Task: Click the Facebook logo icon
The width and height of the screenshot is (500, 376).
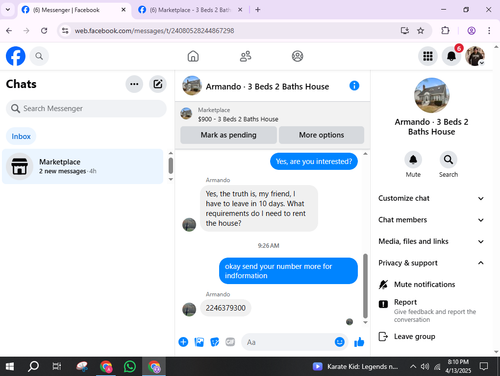Action: pos(15,56)
